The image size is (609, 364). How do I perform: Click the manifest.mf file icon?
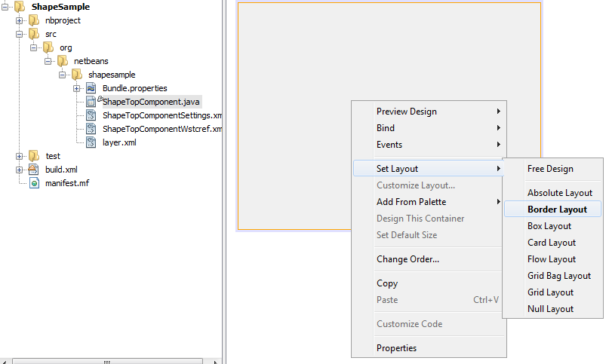click(34, 183)
